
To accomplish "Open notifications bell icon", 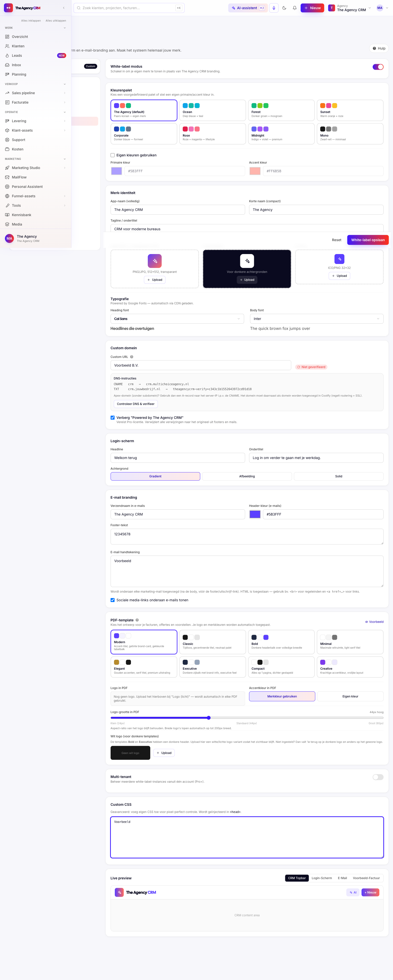I will (295, 8).
